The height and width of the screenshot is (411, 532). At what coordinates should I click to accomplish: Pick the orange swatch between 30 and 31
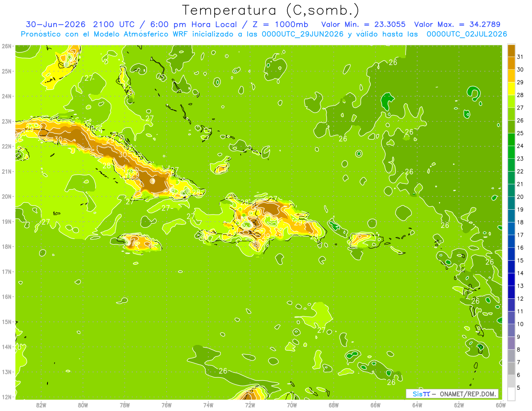pyautogui.click(x=511, y=63)
